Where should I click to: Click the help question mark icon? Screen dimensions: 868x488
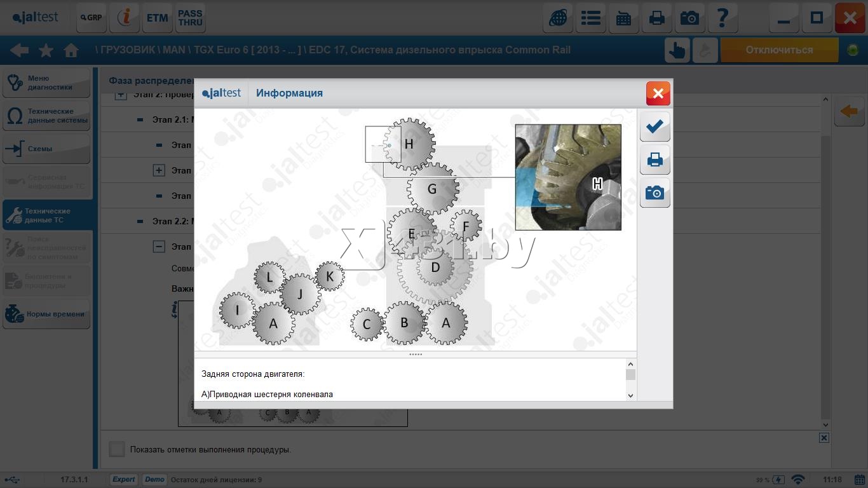point(722,18)
